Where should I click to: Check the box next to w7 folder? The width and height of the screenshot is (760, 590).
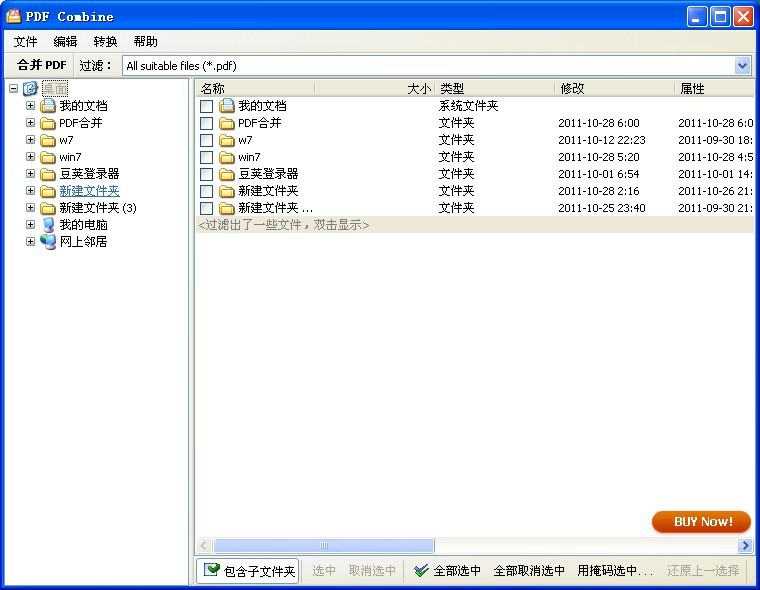coord(206,140)
